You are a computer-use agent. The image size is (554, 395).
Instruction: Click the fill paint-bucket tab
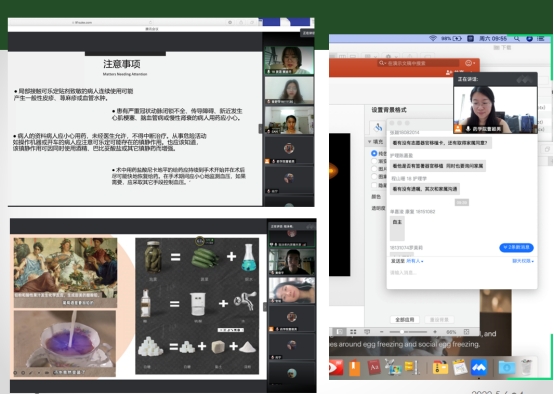(378, 127)
